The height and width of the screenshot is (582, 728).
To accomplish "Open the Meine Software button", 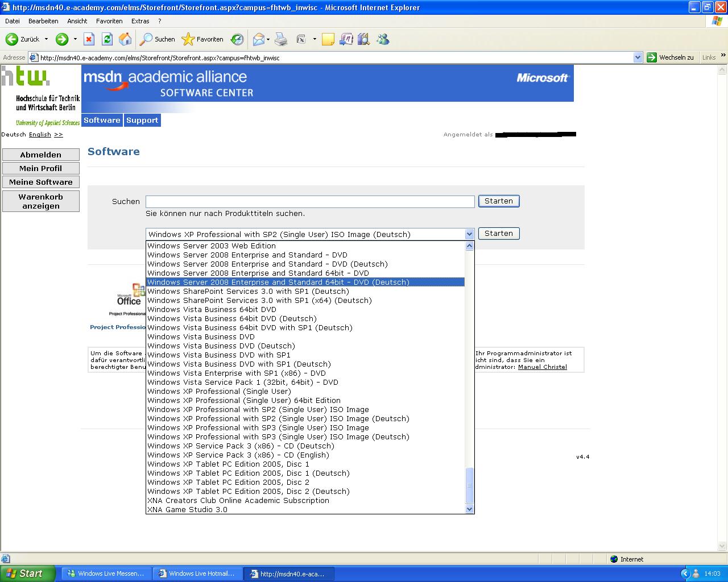I will [x=41, y=182].
